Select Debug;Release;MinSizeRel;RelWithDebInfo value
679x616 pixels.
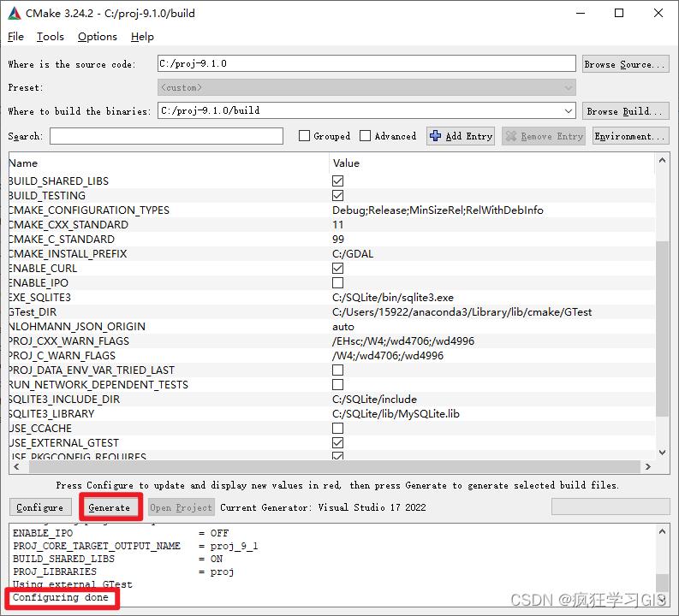pos(438,210)
